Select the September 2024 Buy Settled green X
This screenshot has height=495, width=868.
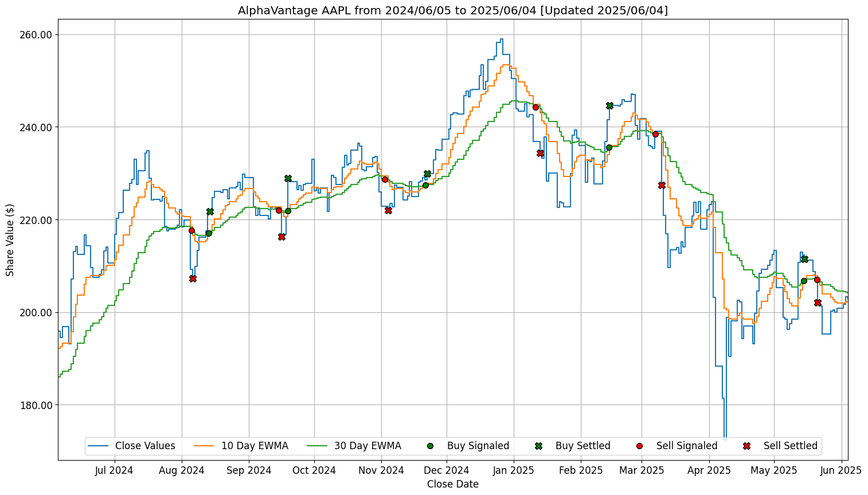tap(288, 179)
